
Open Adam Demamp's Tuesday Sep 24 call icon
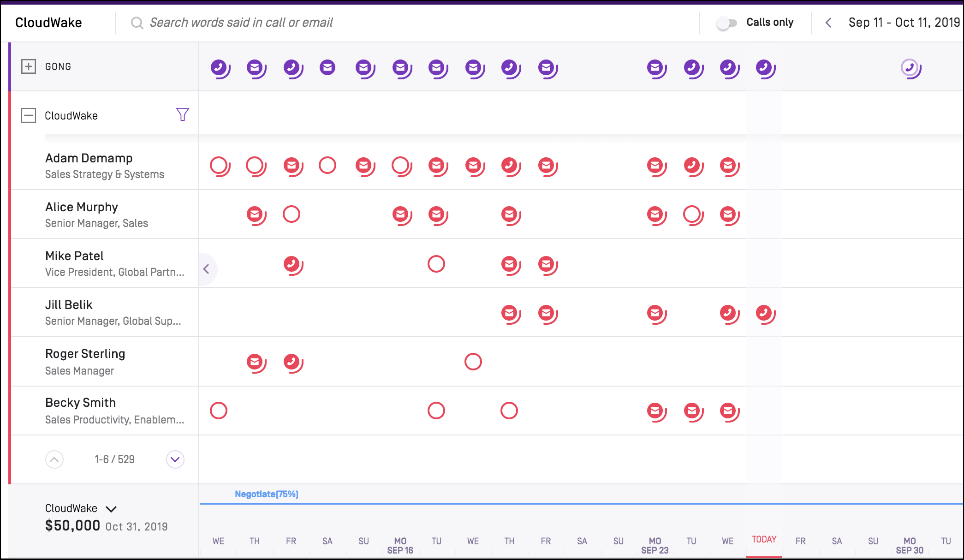[692, 166]
